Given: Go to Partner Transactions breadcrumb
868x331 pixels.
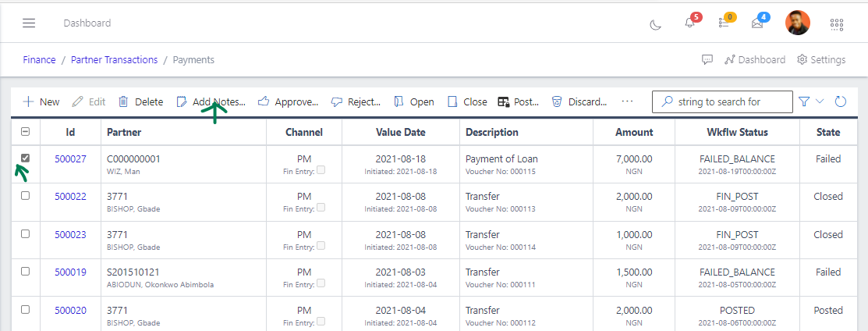Looking at the screenshot, I should (x=114, y=60).
